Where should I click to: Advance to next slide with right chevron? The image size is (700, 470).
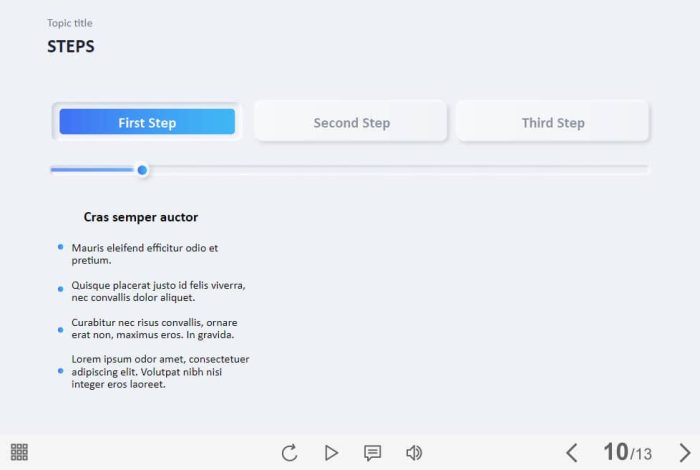[685, 453]
